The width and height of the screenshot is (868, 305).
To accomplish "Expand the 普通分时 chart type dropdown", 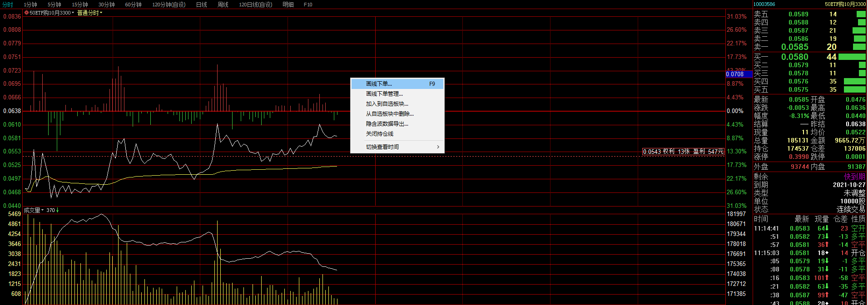I will (x=101, y=13).
